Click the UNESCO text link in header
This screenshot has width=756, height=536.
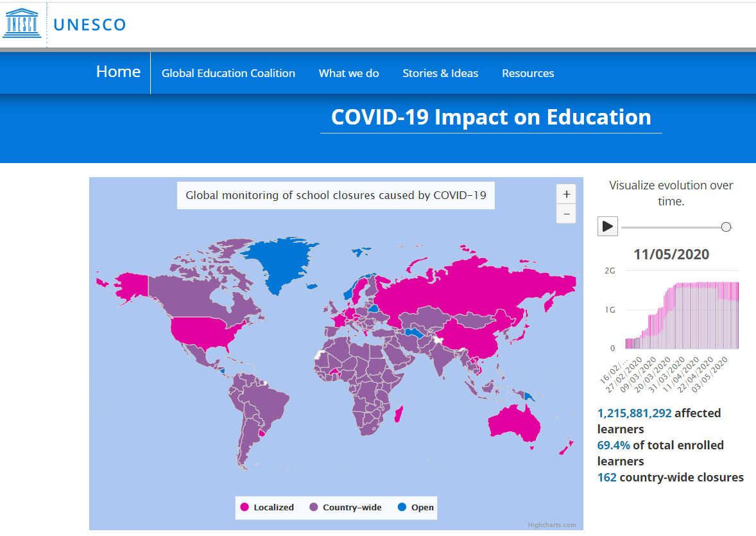tap(90, 24)
